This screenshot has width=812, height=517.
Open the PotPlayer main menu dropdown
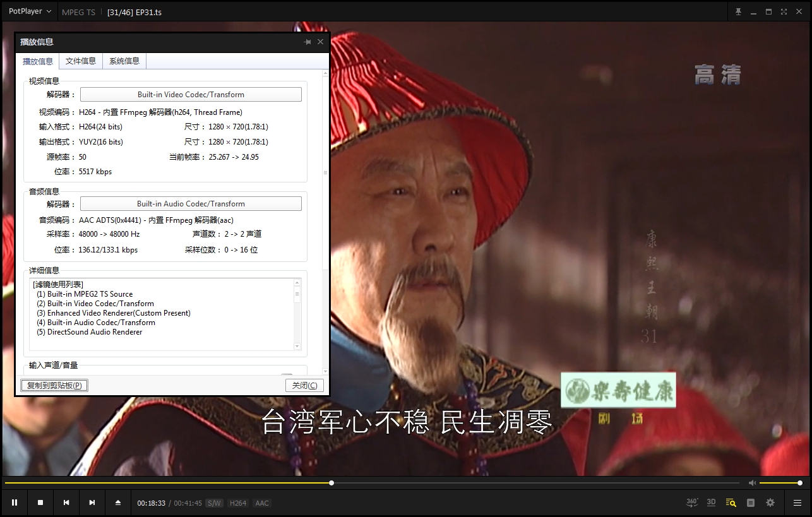click(30, 11)
